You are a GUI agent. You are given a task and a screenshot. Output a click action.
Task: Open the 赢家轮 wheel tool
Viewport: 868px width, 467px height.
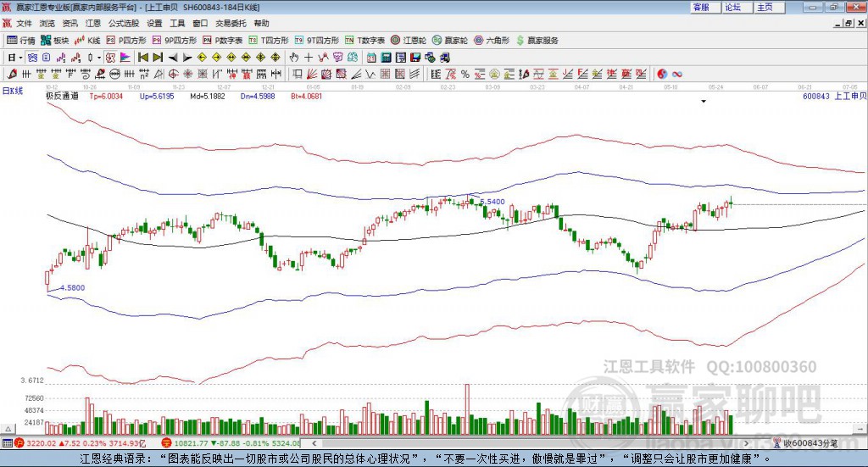450,41
